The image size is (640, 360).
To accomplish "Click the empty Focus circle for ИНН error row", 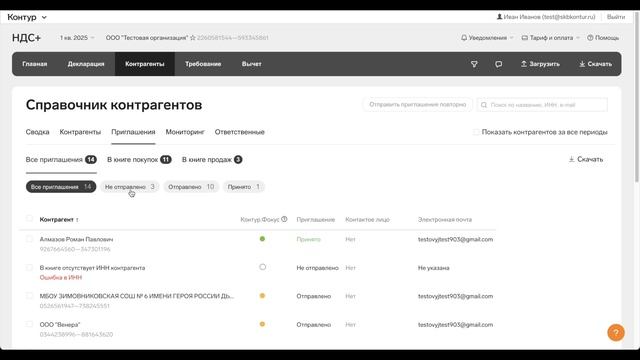I will (262, 267).
